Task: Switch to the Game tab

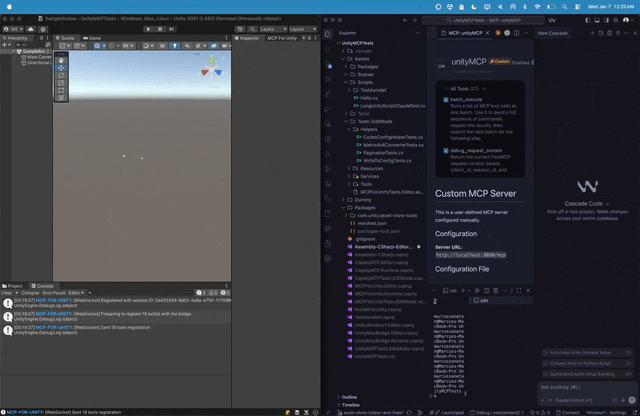Action: 94,38
